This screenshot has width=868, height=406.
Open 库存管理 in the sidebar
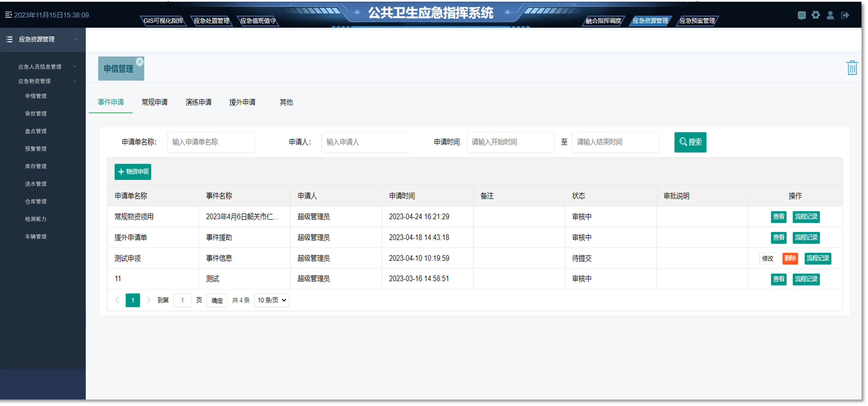point(36,167)
